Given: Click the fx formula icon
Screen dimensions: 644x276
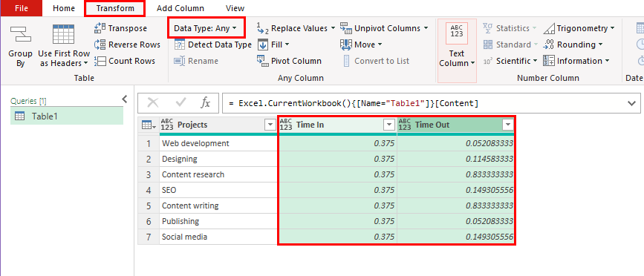Looking at the screenshot, I should [x=205, y=103].
